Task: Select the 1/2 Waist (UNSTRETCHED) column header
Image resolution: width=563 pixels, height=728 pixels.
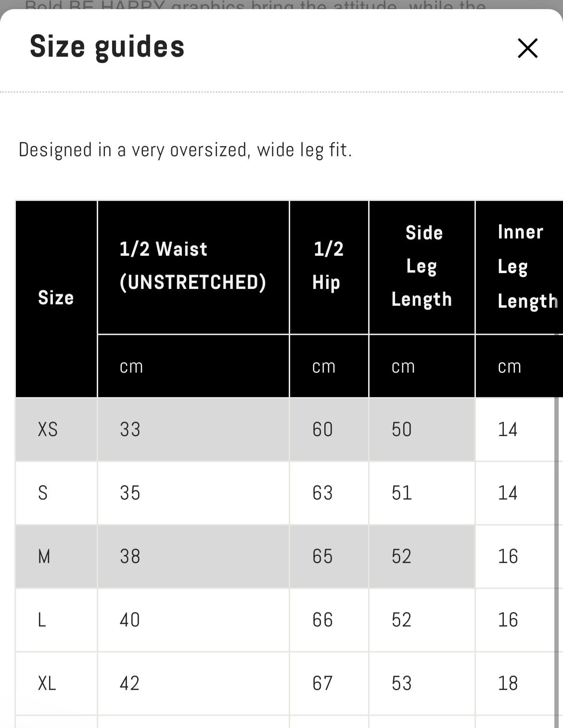Action: [192, 266]
